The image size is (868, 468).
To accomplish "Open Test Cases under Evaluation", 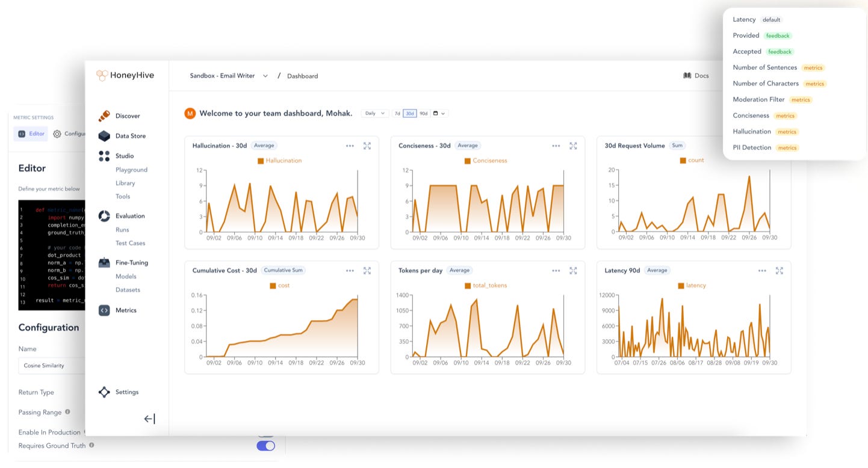I will [x=130, y=243].
